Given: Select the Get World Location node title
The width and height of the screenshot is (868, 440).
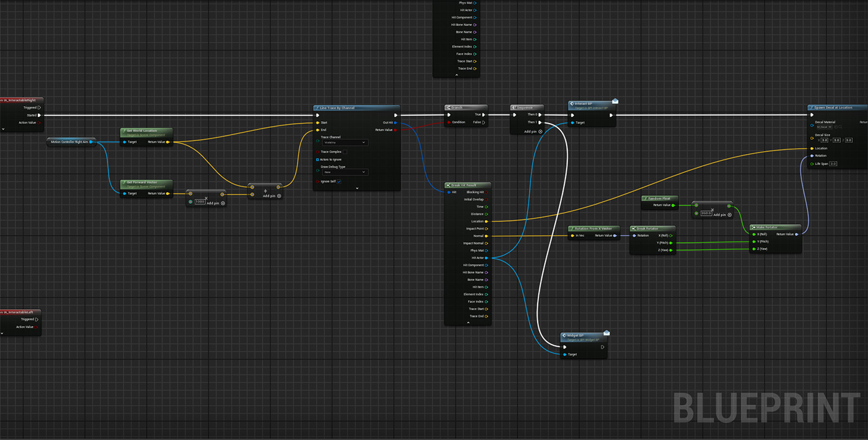Looking at the screenshot, I should click(x=142, y=131).
